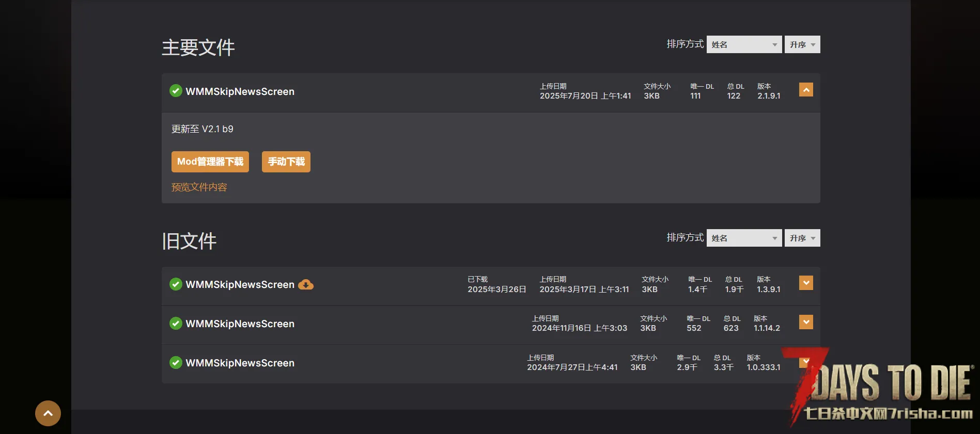Click the total DL count 623

coord(731,328)
